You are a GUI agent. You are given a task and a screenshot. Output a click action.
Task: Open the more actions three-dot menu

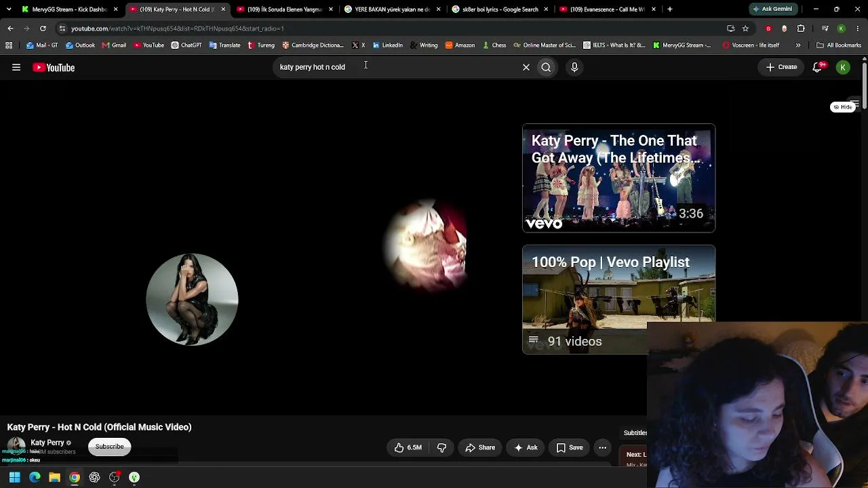602,447
